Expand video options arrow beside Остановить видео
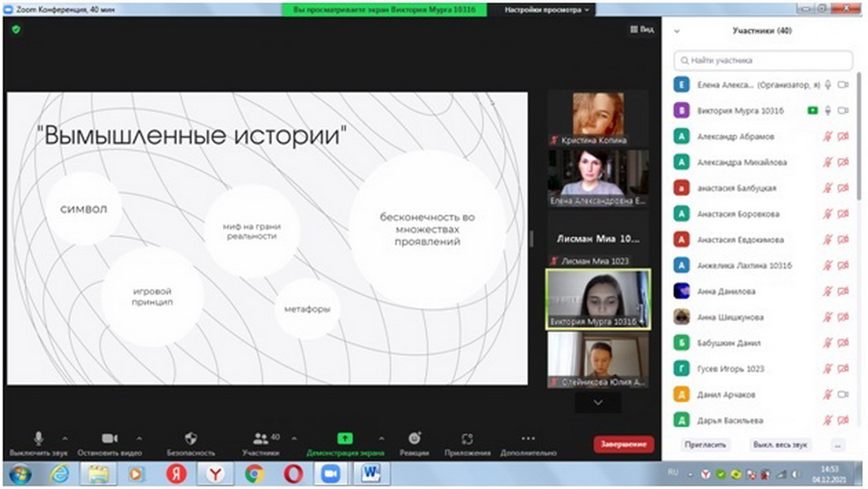 point(138,438)
